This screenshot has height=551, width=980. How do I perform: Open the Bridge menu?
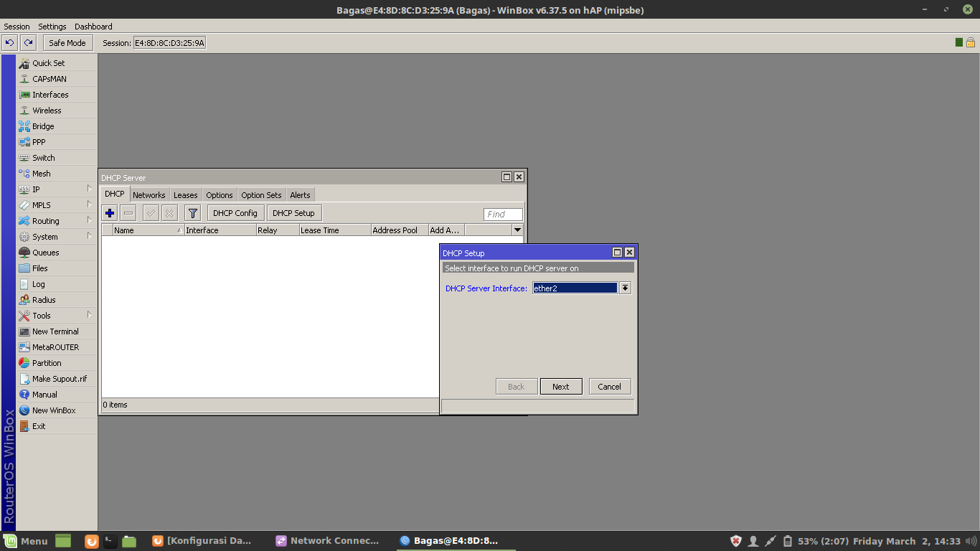point(57,126)
